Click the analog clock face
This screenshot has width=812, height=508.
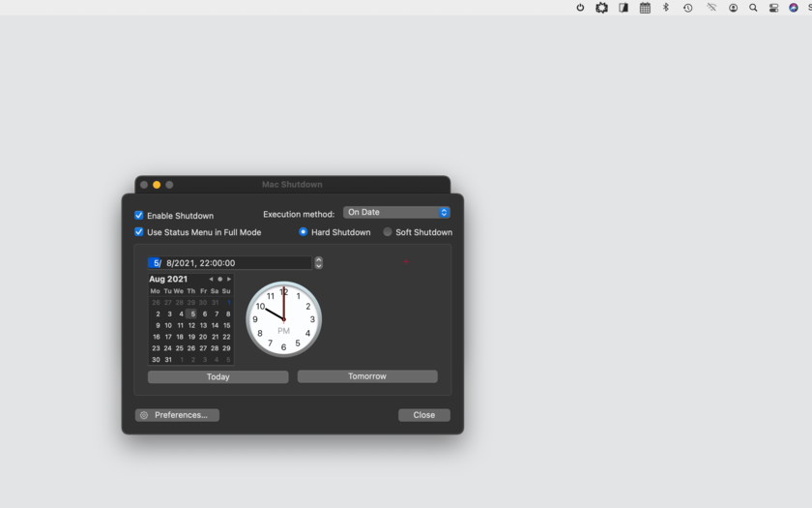(x=284, y=319)
